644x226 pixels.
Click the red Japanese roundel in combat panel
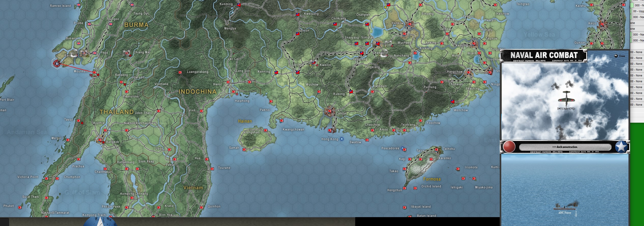point(509,147)
